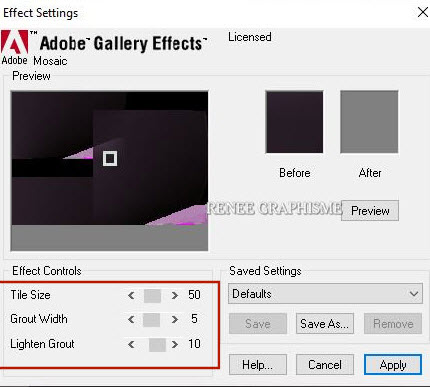
Task: Open the Defaults saved settings dropdown
Action: [325, 294]
